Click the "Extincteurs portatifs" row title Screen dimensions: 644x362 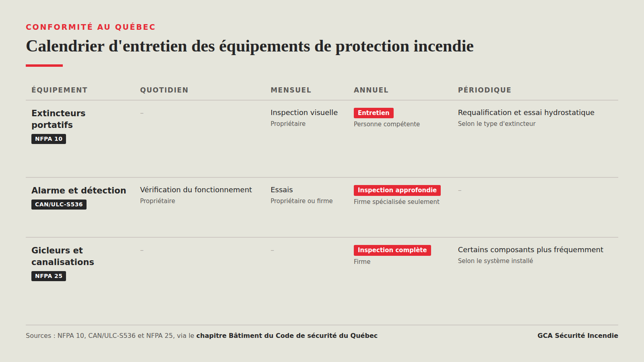click(x=58, y=119)
